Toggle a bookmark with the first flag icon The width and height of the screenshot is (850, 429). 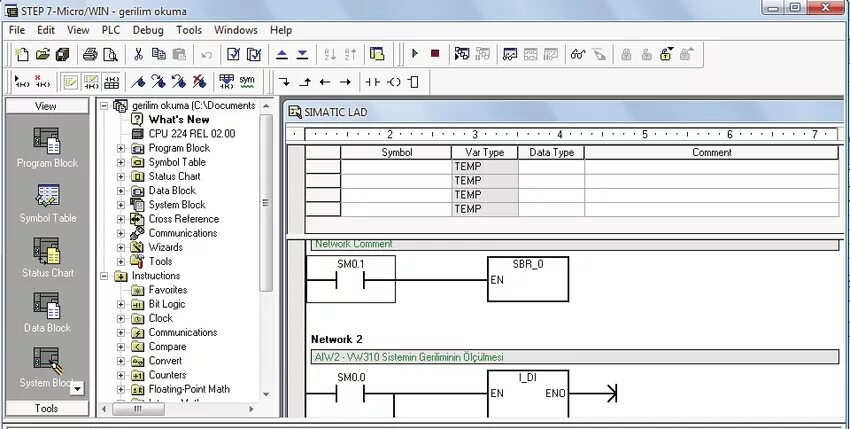coord(138,82)
